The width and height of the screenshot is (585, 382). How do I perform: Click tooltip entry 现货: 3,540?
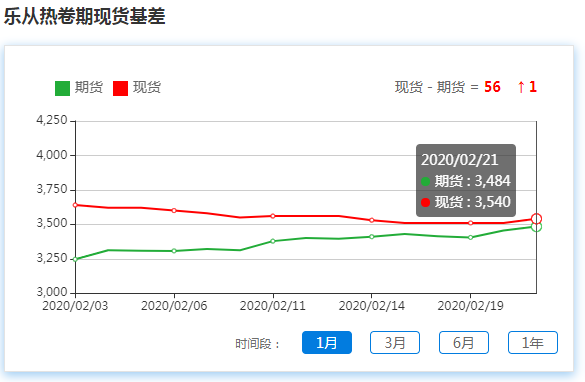pos(466,202)
